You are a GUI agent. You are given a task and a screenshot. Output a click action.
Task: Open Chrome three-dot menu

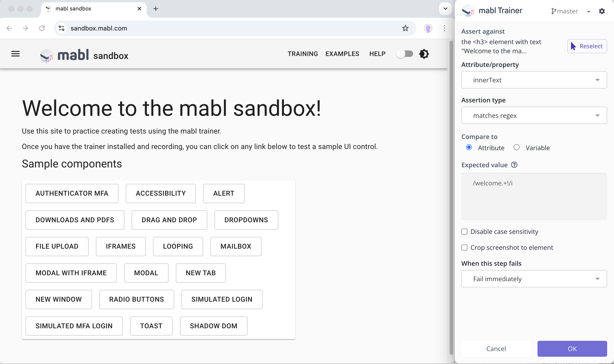pos(444,28)
